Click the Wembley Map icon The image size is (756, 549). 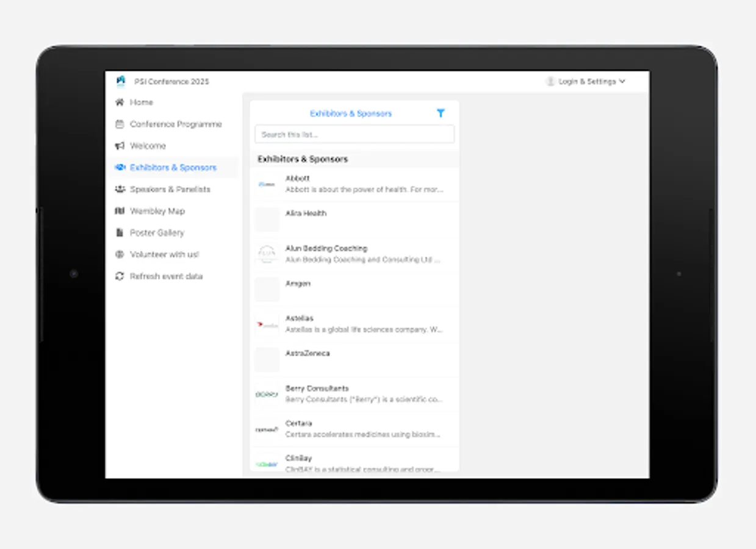pyautogui.click(x=120, y=211)
